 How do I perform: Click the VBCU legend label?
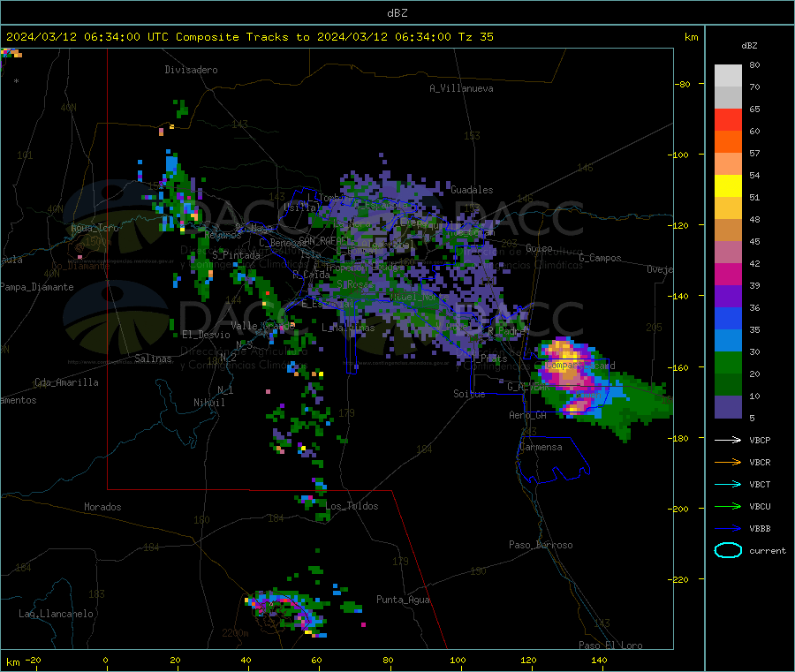coord(760,506)
